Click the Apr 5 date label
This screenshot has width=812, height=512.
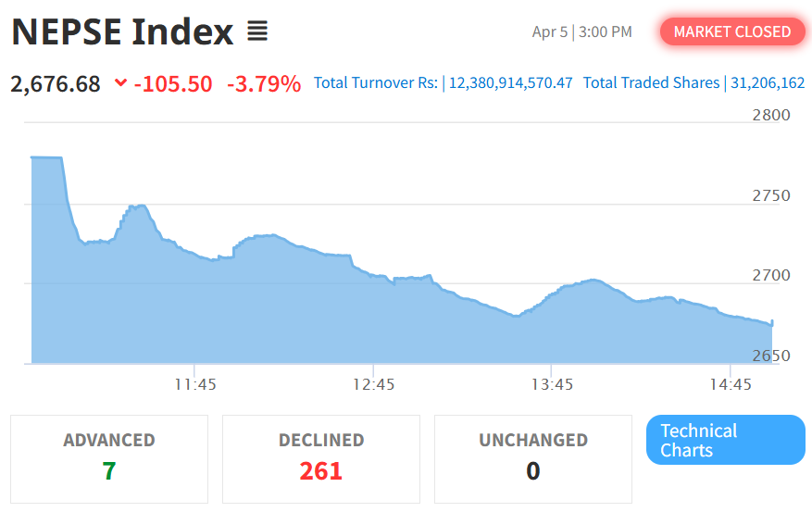click(550, 32)
